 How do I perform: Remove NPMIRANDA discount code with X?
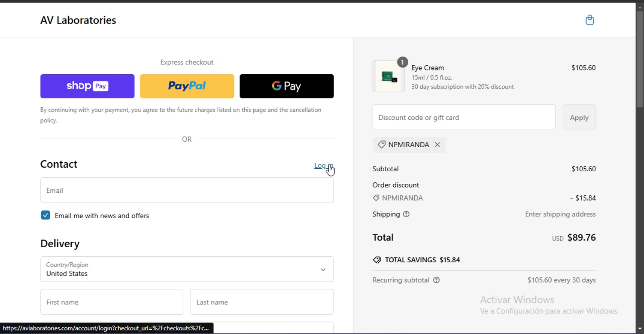click(x=437, y=145)
